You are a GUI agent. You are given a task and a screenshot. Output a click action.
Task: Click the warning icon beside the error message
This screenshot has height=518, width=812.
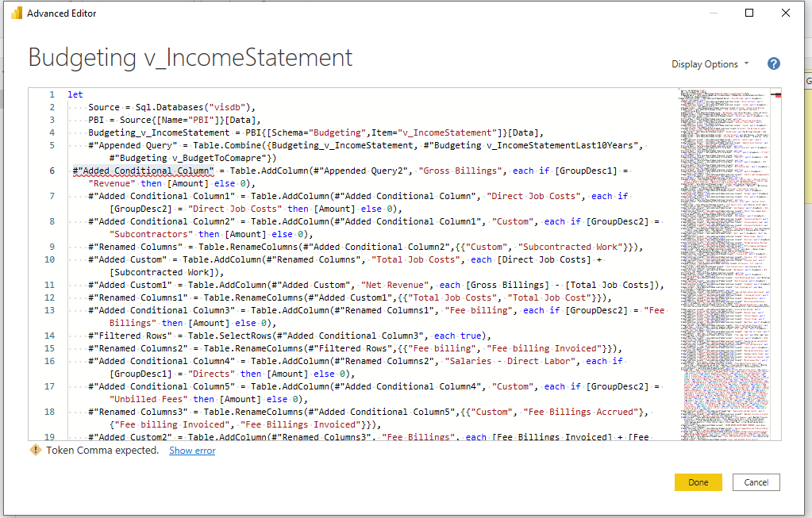35,451
